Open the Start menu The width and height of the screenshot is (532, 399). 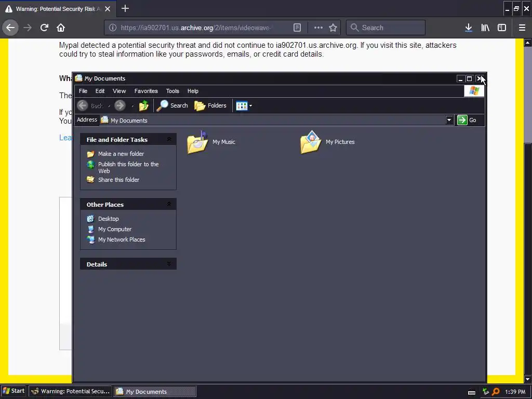pos(14,391)
